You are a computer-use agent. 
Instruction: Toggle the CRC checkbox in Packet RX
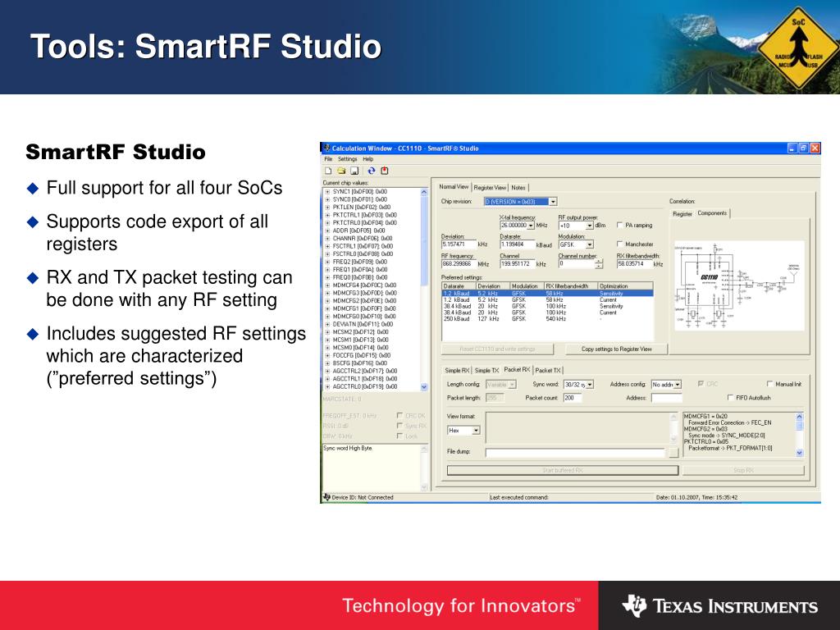pyautogui.click(x=701, y=384)
